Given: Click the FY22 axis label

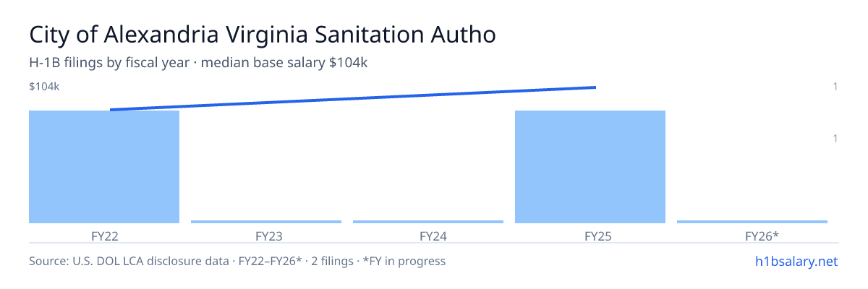Looking at the screenshot, I should pyautogui.click(x=104, y=236).
